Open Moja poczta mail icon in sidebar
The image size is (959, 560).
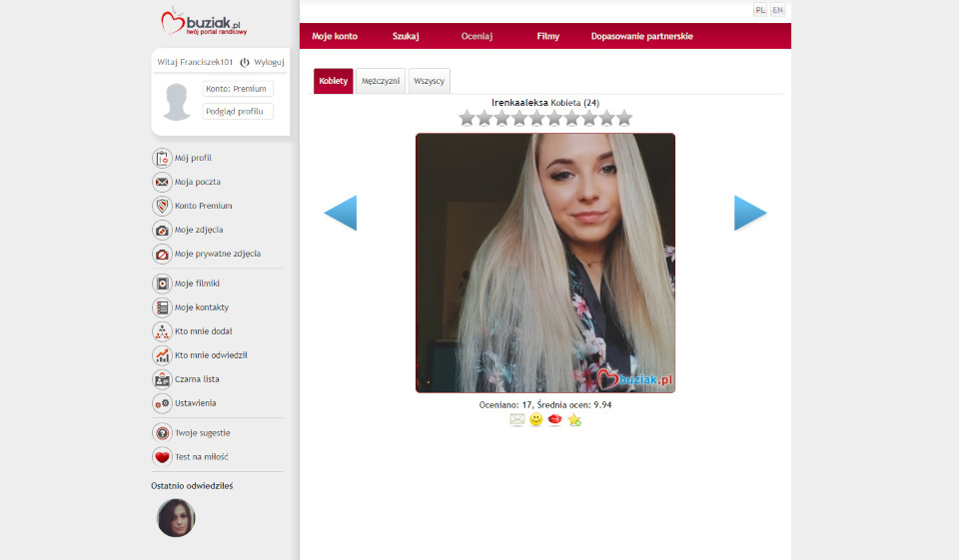pyautogui.click(x=162, y=182)
